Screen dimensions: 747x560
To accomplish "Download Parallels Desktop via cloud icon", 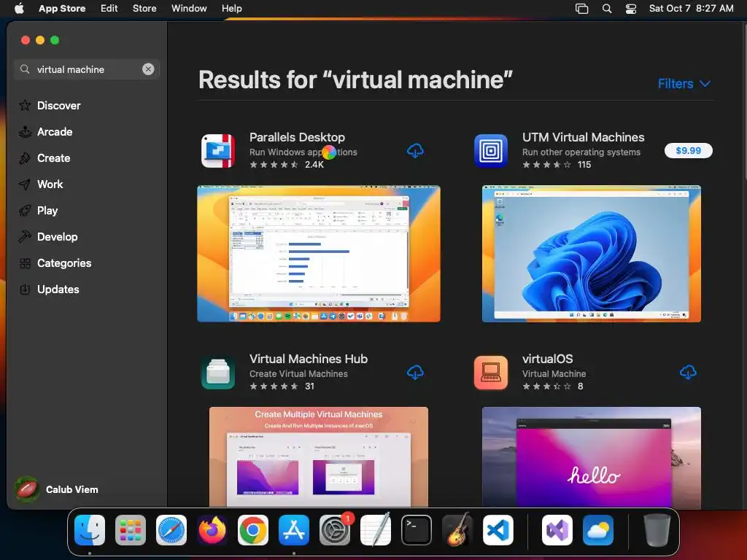I will [415, 151].
